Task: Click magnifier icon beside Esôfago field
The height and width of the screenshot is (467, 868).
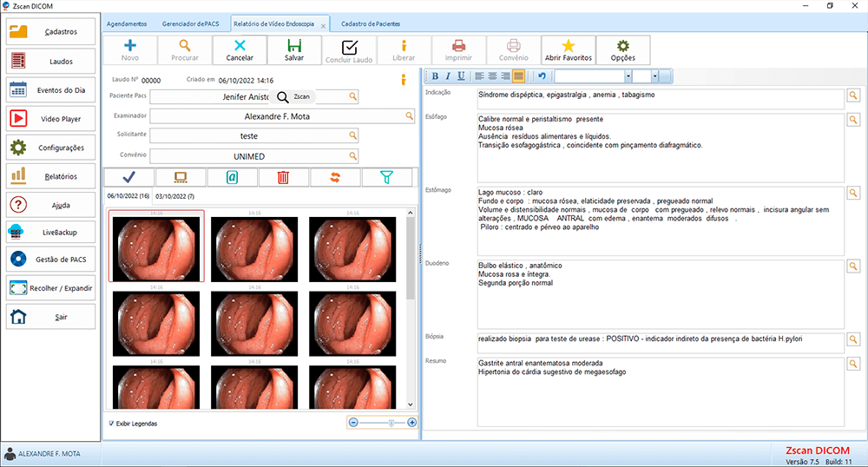Action: 853,120
